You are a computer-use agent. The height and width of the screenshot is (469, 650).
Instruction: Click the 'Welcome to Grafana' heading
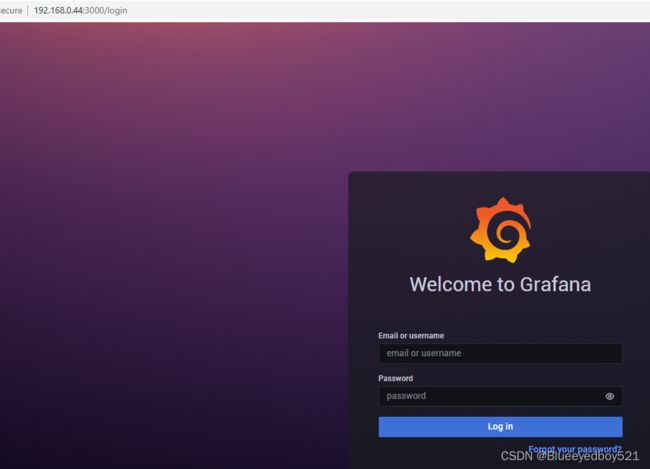pyautogui.click(x=500, y=284)
